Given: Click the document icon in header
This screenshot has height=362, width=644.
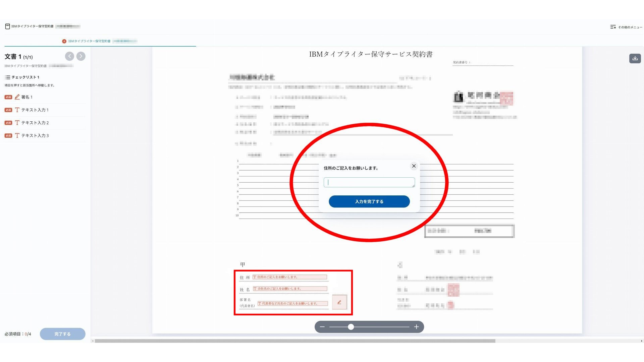Looking at the screenshot, I should (x=7, y=26).
